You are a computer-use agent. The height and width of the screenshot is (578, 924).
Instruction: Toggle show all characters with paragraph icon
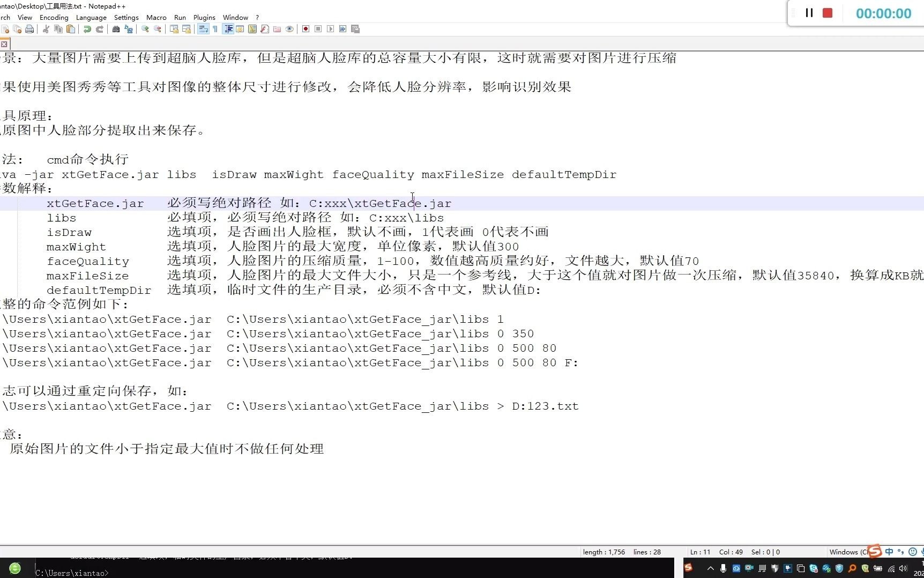coord(214,29)
